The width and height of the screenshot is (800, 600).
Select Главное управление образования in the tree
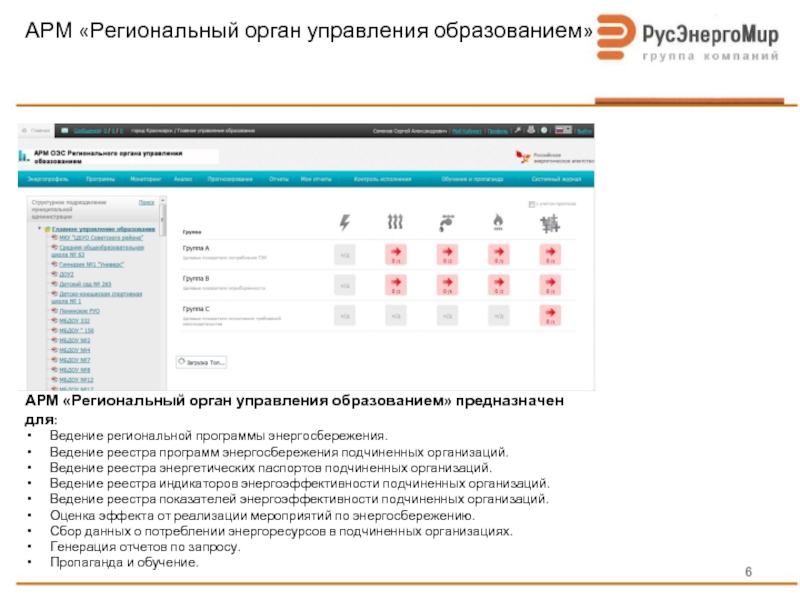click(103, 229)
